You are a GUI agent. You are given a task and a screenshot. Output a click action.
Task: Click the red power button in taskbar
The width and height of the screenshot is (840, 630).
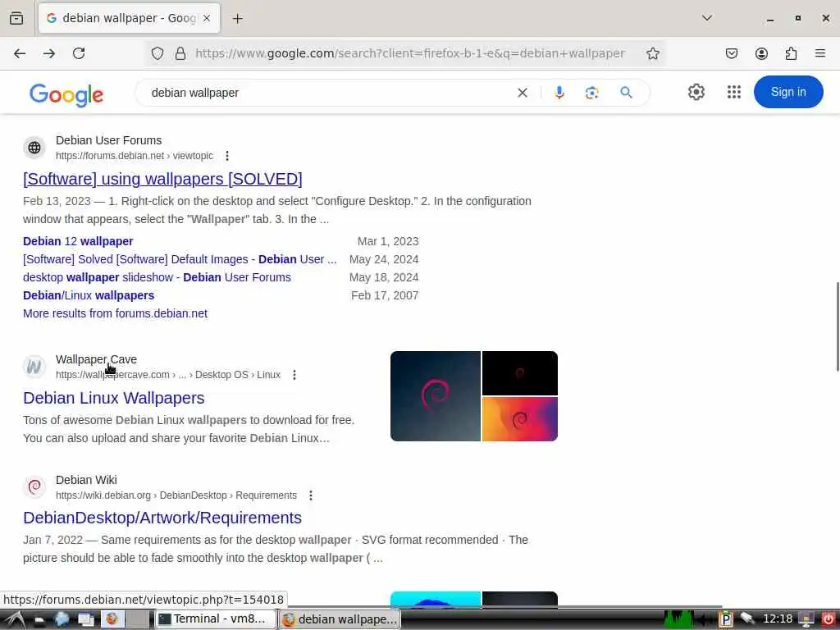coord(829,619)
